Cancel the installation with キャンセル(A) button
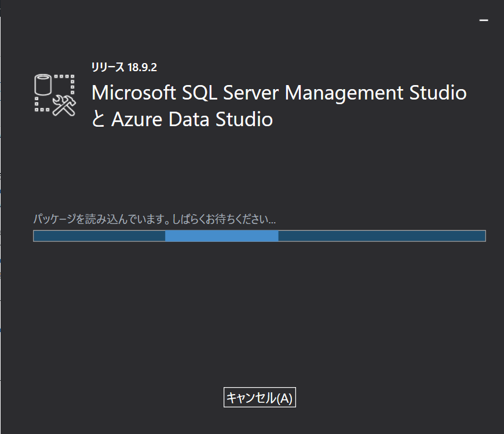The width and height of the screenshot is (504, 434). click(x=260, y=398)
